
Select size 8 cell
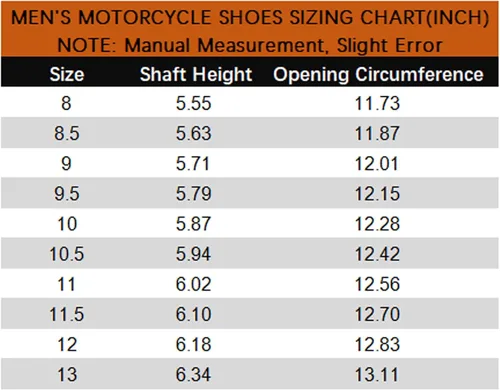click(66, 103)
